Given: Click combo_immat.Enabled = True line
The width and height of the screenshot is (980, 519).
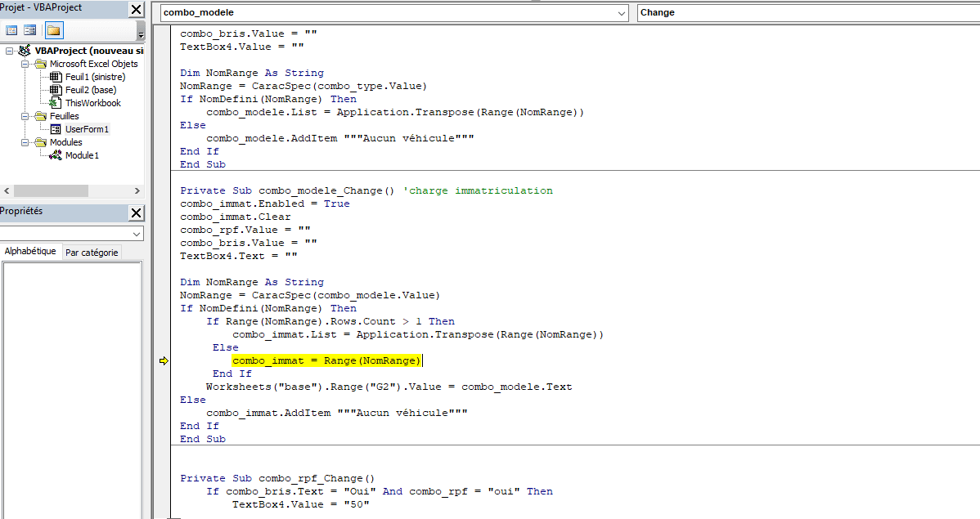Looking at the screenshot, I should [x=265, y=204].
